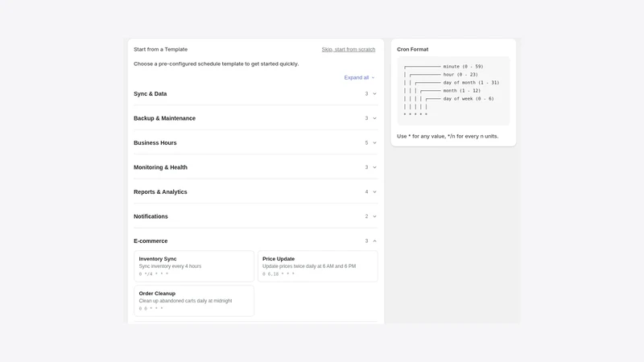
Task: Click the Expand all link
Action: [x=359, y=77]
